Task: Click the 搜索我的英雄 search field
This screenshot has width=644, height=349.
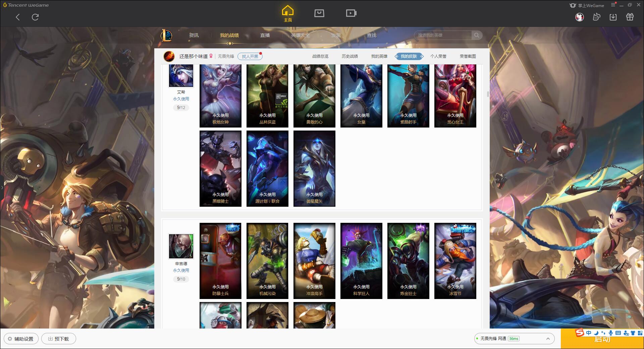Action: (443, 35)
